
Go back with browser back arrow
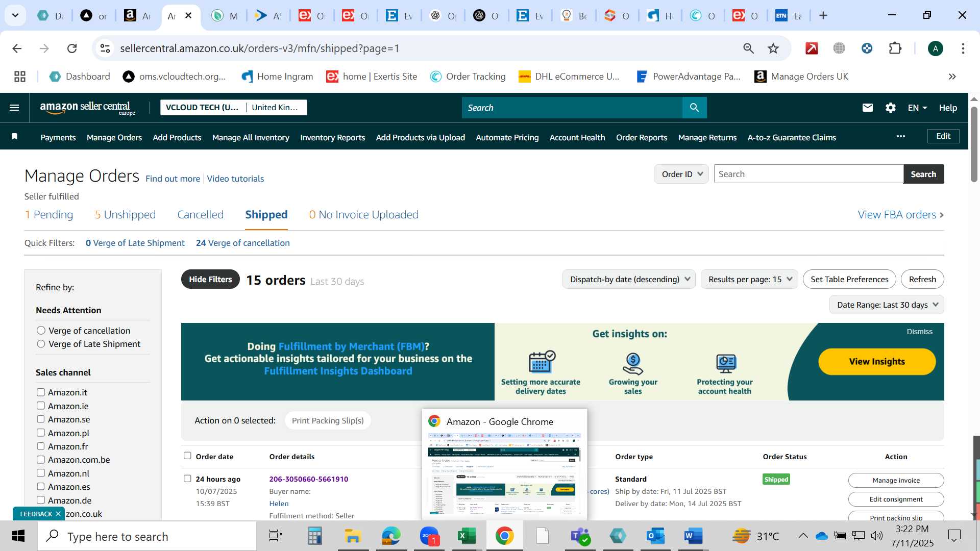coord(17,48)
